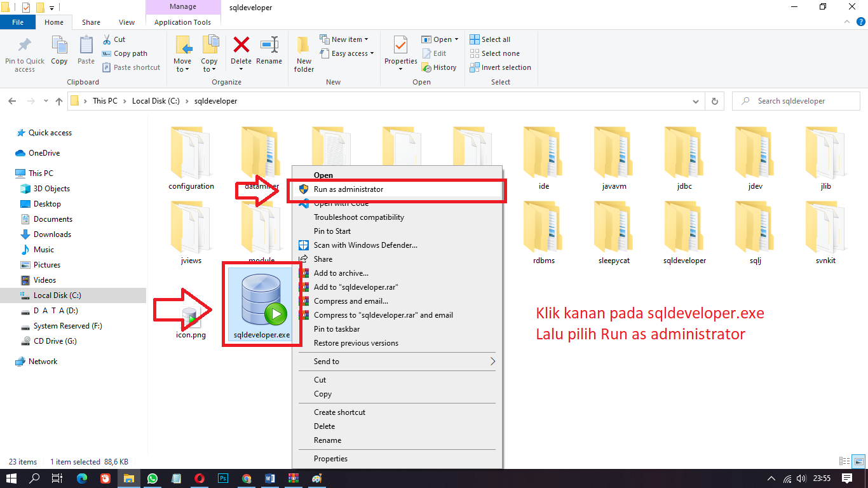Go back using the Back arrow
The height and width of the screenshot is (488, 868).
[x=13, y=101]
